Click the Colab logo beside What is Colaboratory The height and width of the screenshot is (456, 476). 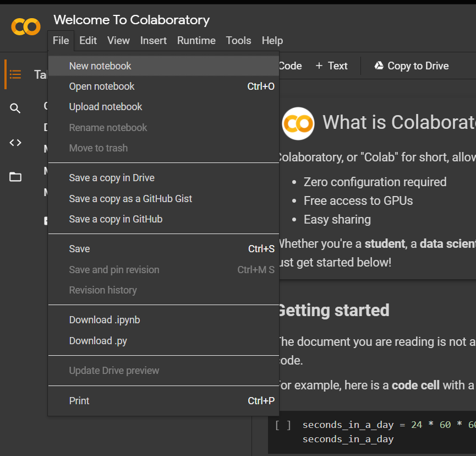click(x=298, y=124)
